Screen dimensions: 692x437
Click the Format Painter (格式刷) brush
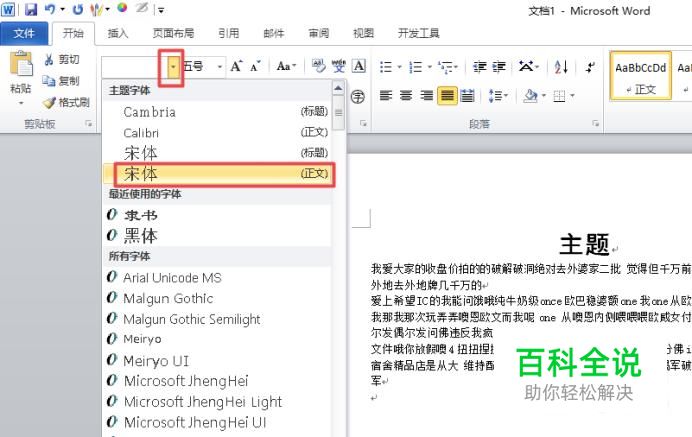tap(49, 102)
